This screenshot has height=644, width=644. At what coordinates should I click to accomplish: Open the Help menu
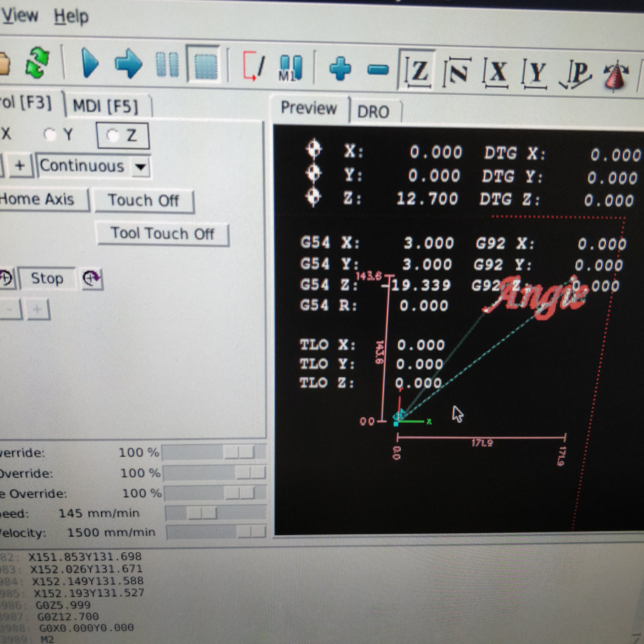coord(71,17)
